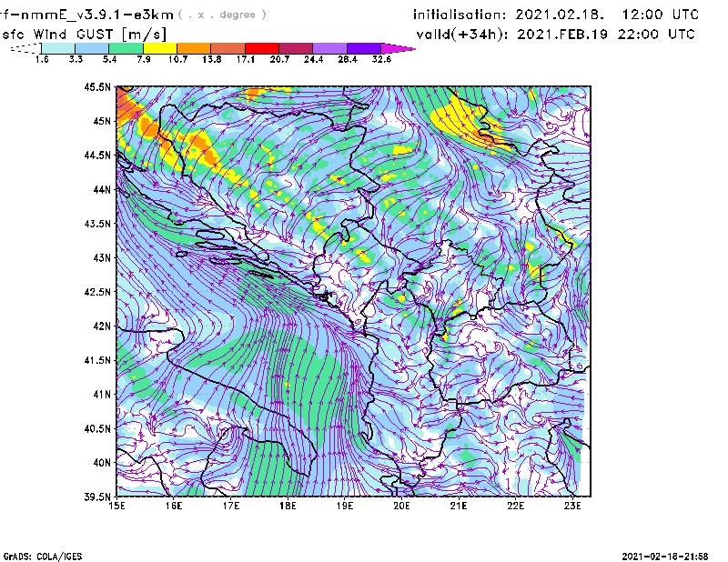The image size is (728, 562).
Task: Click the legend value 24.4
Action: (x=313, y=59)
